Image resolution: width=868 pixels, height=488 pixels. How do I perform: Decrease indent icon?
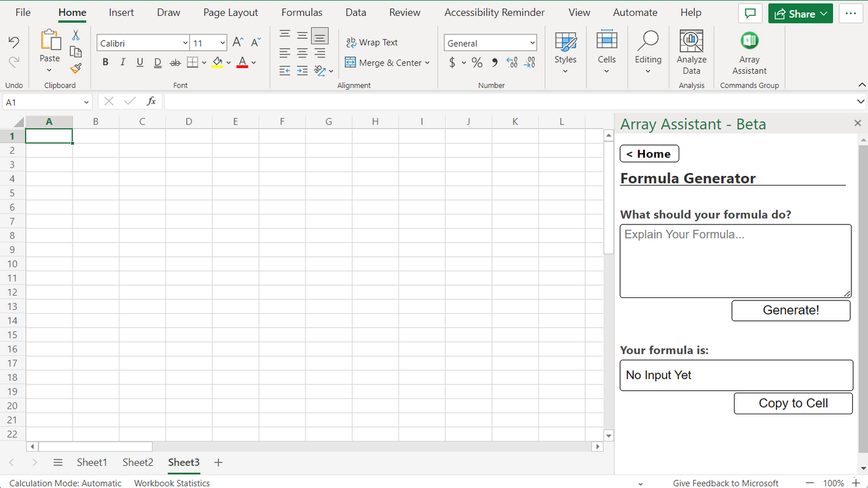285,71
